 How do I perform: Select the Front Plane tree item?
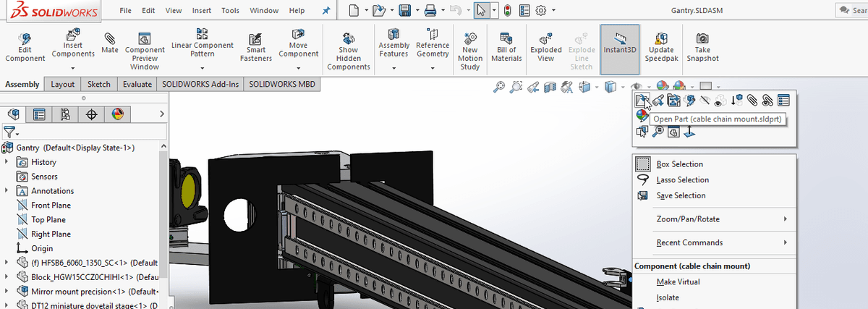click(51, 206)
